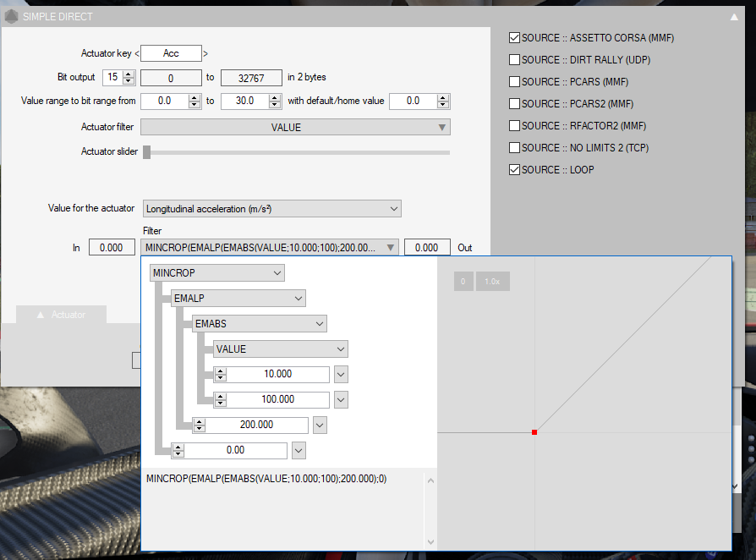Open the nested VALUE function dropdown
Viewport: 756px width, 560px height.
280,349
